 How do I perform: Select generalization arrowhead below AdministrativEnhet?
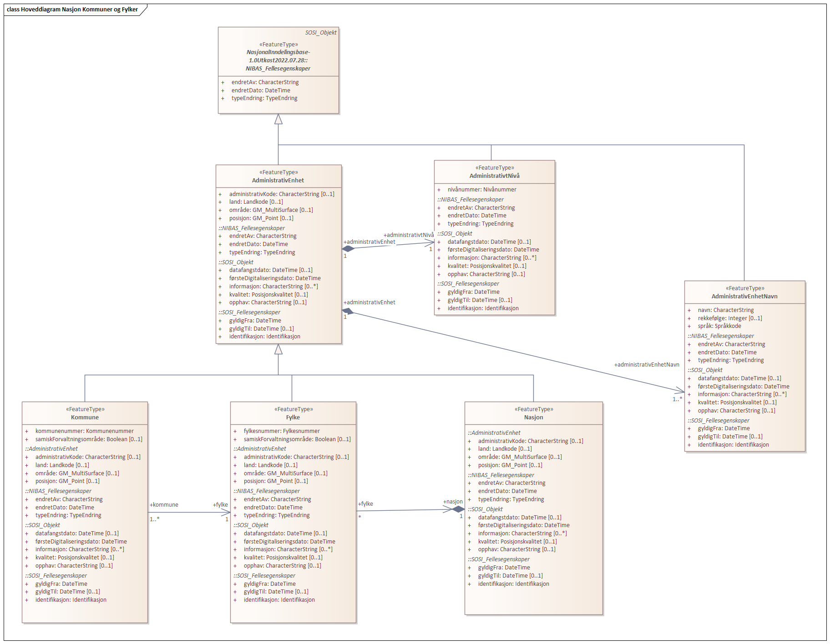278,349
